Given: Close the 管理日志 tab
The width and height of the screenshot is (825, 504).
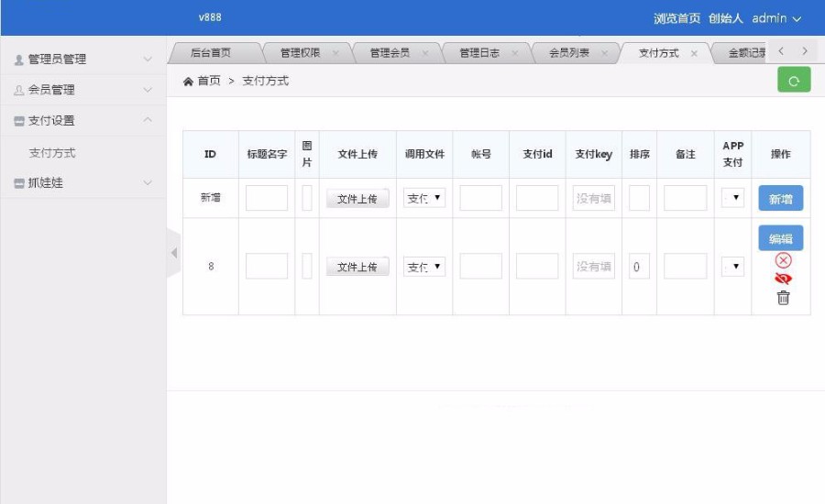Looking at the screenshot, I should [x=514, y=53].
